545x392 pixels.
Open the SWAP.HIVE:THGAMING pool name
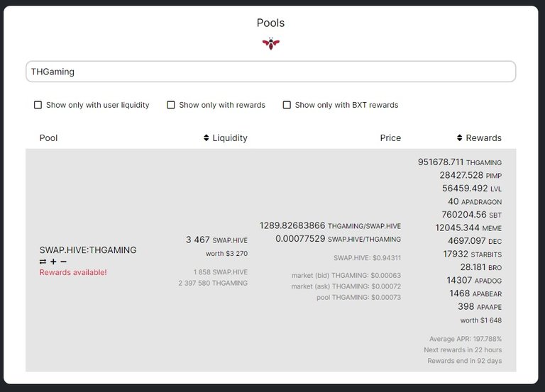[88, 250]
